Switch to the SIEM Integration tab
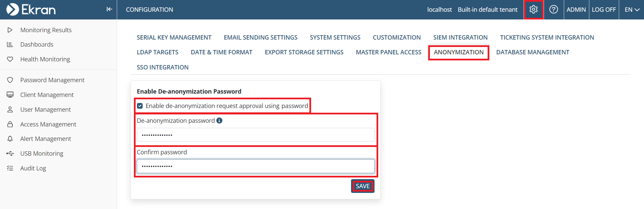644x209 pixels. point(460,37)
